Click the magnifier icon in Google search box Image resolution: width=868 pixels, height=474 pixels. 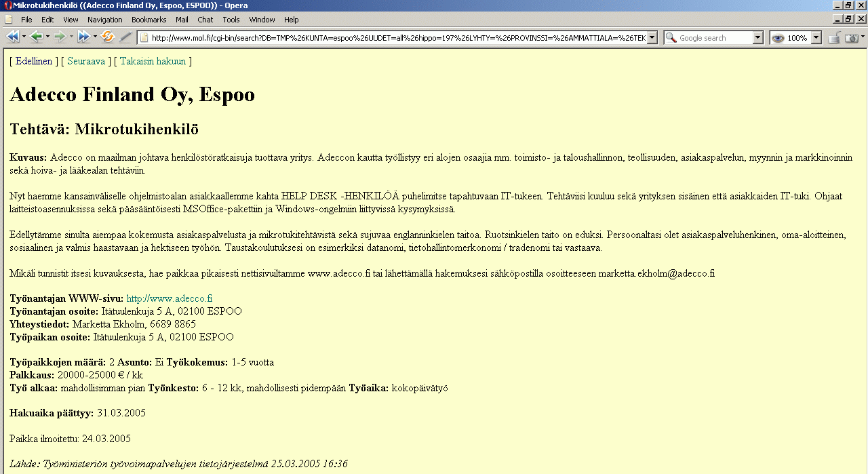[x=671, y=38]
